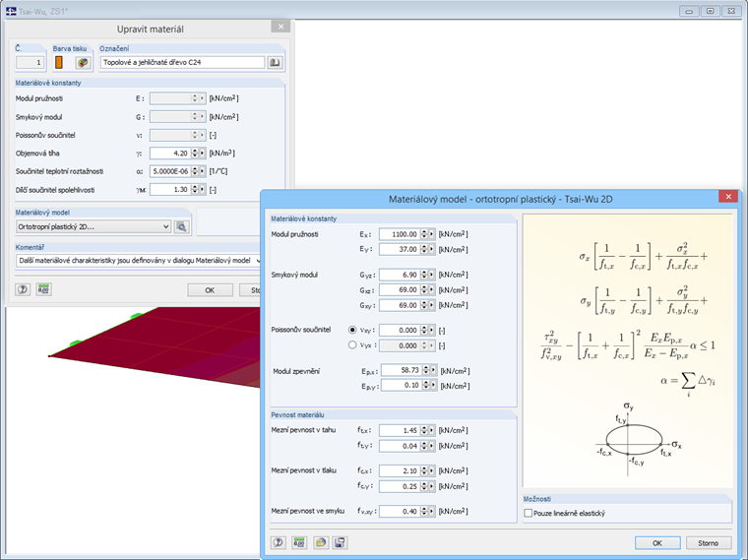Click partial safety factor field 1.30
The height and width of the screenshot is (560, 748).
coord(170,189)
